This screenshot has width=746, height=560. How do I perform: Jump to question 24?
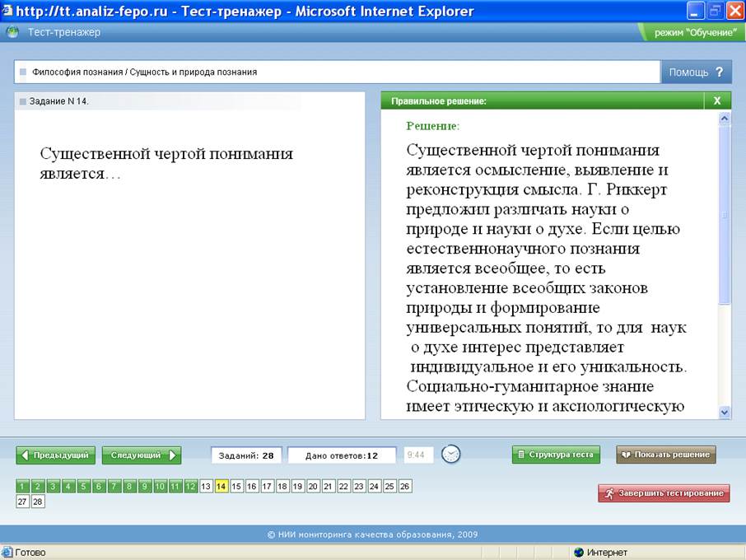(374, 486)
